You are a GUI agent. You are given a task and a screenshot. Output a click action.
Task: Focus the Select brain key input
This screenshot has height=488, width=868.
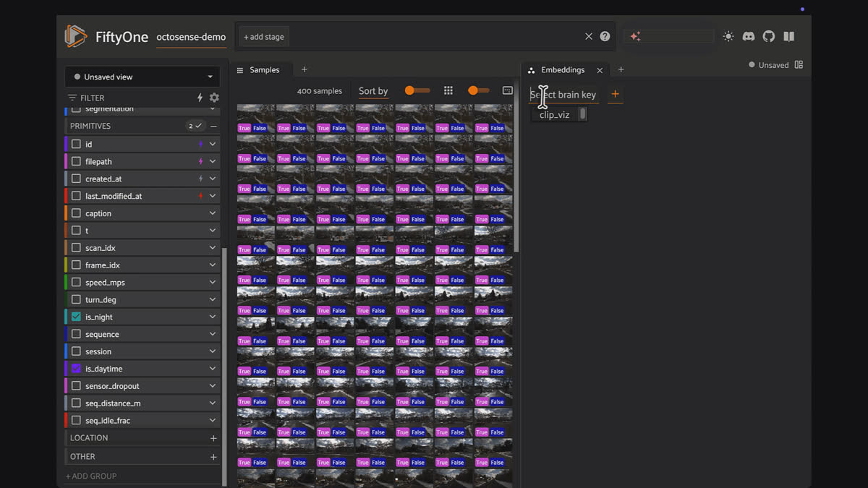coord(563,95)
